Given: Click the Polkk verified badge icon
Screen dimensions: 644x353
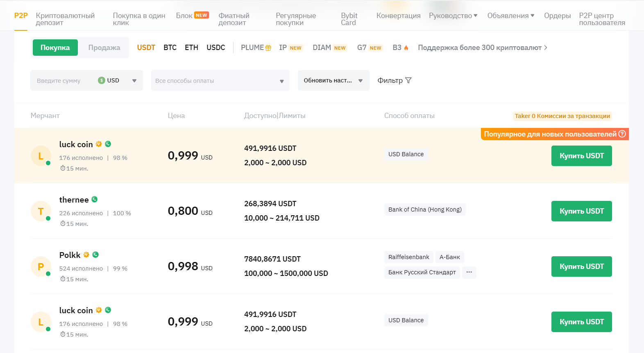Looking at the screenshot, I should [x=86, y=255].
